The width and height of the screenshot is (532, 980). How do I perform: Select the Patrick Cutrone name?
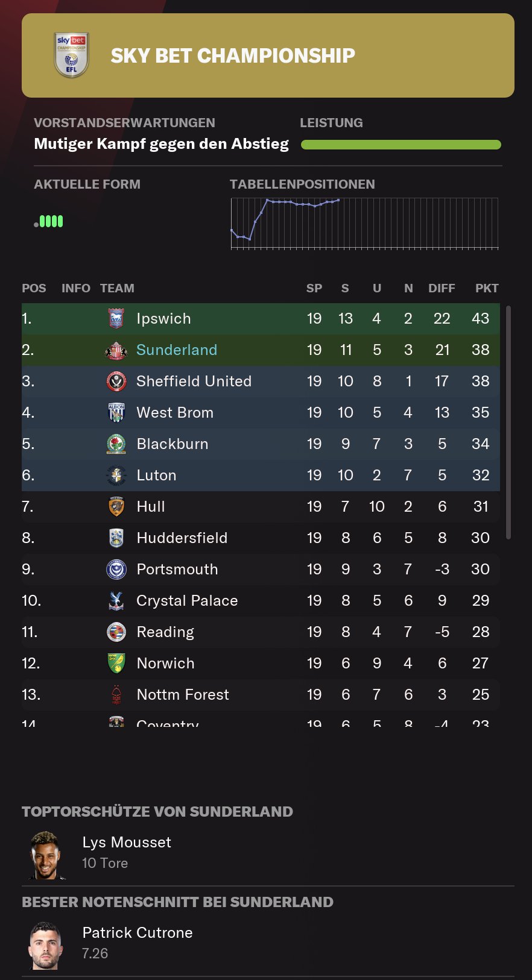138,933
